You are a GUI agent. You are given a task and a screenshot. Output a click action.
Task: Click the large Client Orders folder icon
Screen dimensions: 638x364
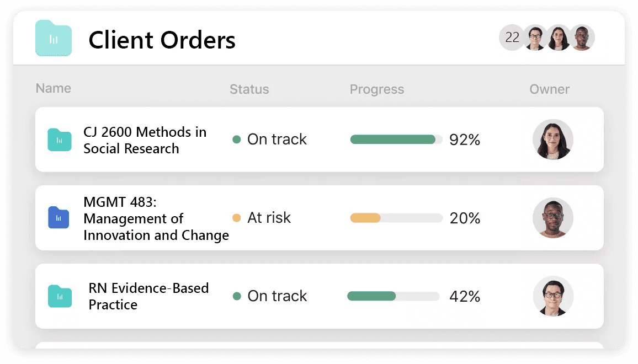pos(54,38)
